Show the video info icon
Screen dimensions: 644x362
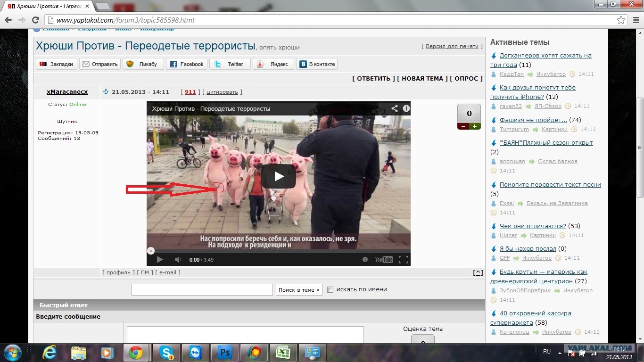point(406,108)
